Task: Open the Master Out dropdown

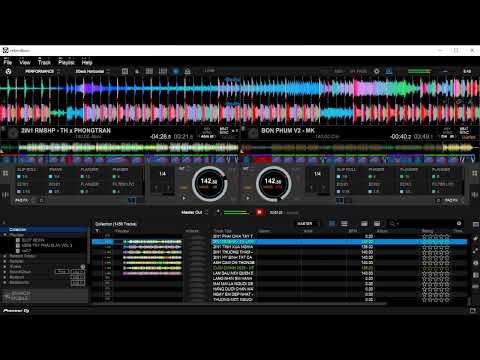Action: [195, 212]
